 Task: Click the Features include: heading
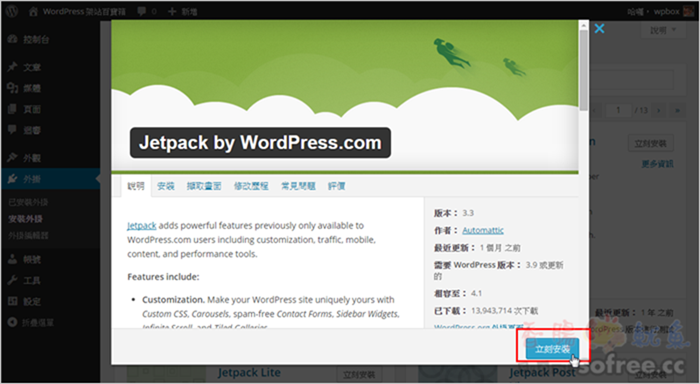163,277
